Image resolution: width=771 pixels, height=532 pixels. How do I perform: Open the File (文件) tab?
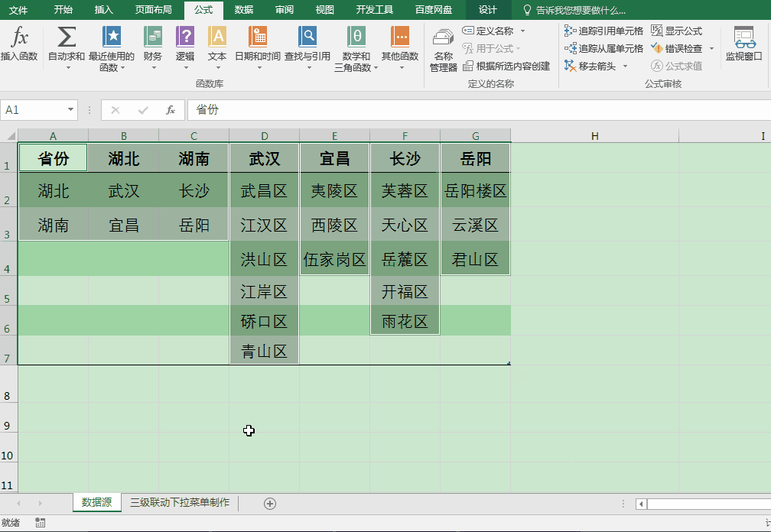tap(18, 10)
